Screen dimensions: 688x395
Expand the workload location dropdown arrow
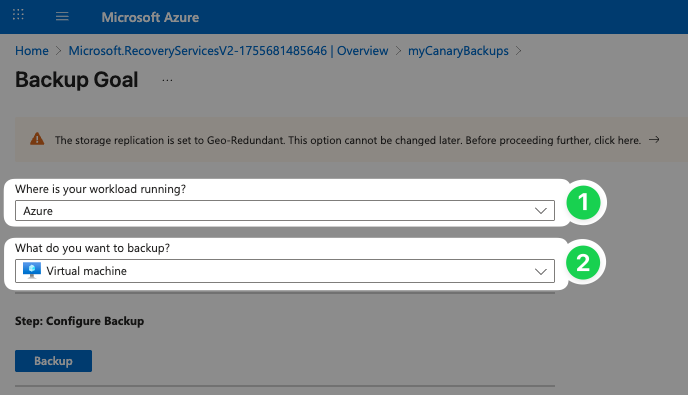tap(541, 211)
